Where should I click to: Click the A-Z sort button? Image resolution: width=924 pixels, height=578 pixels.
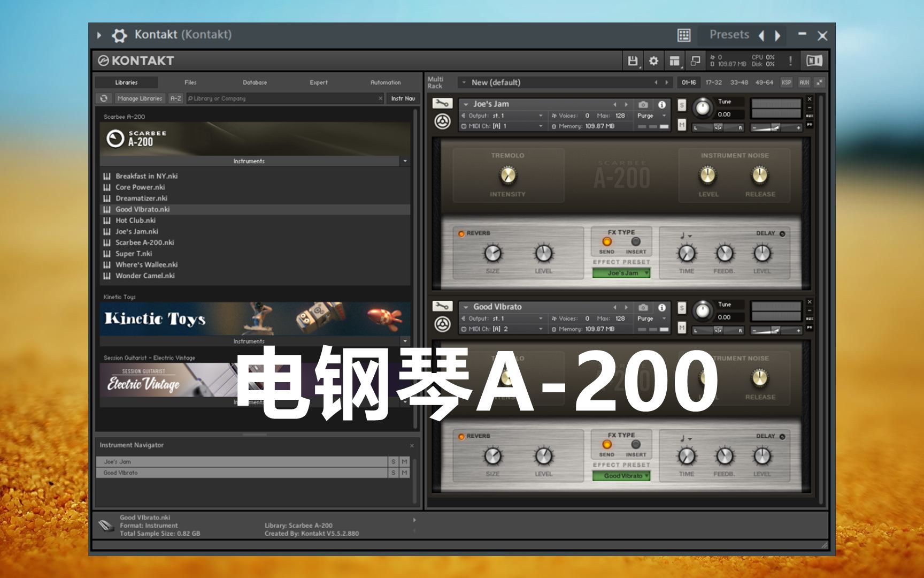[176, 98]
